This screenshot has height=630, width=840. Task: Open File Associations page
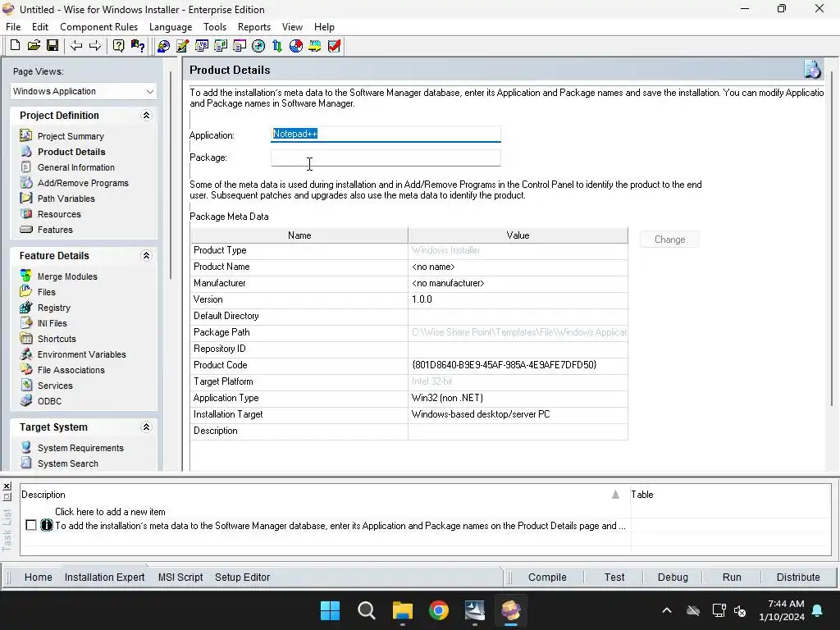coord(71,370)
